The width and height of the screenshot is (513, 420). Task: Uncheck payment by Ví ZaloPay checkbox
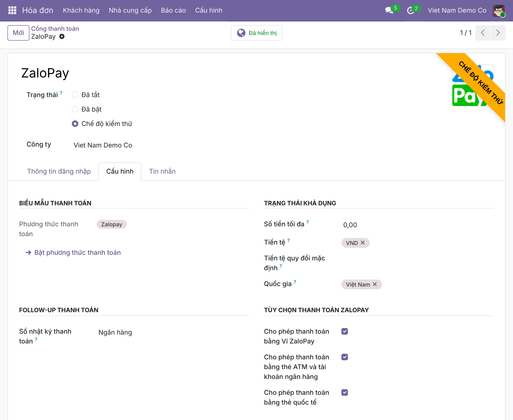(344, 332)
